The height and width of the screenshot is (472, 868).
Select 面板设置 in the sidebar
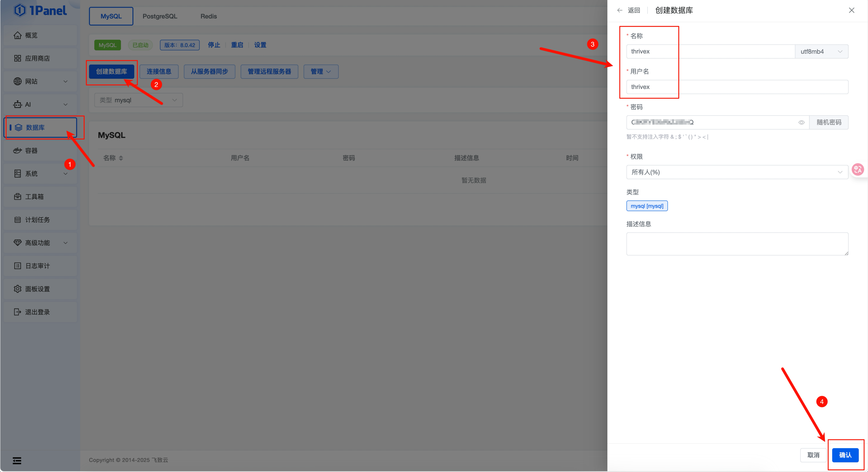click(x=40, y=289)
